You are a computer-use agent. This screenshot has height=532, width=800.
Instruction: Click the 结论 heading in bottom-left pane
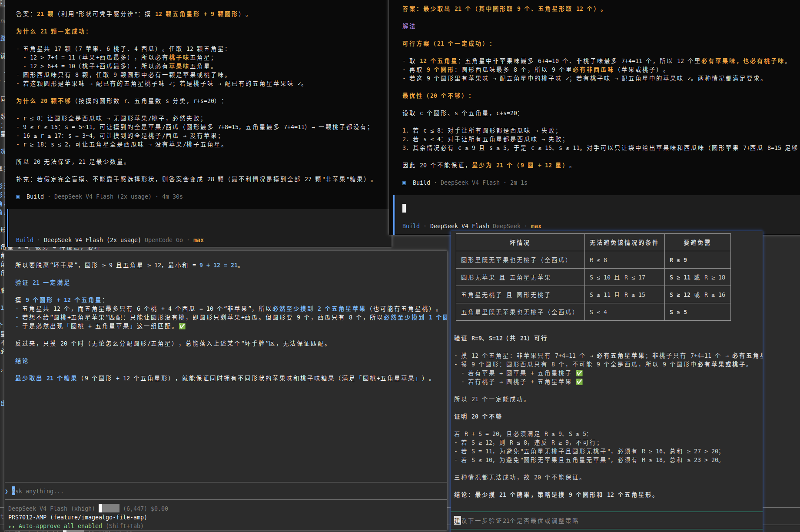(22, 361)
